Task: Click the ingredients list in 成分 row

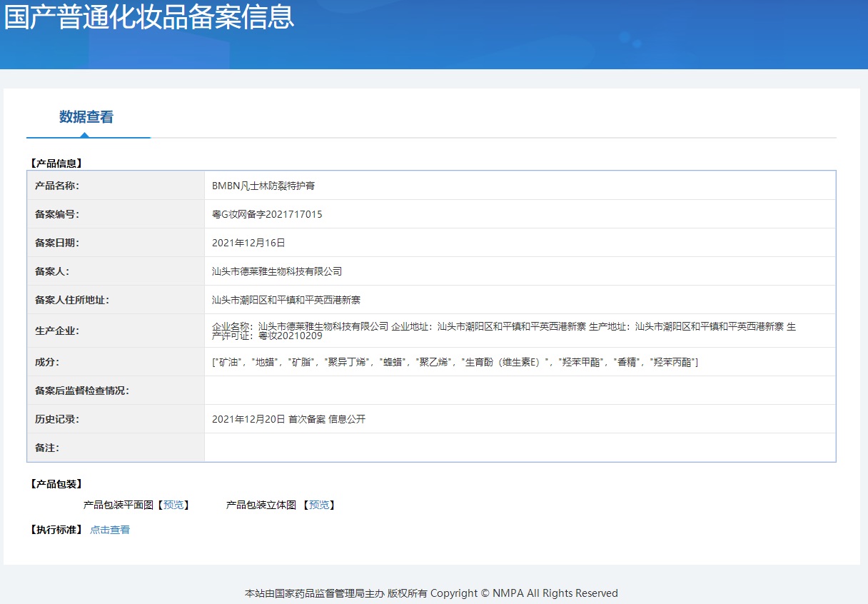Action: tap(455, 362)
